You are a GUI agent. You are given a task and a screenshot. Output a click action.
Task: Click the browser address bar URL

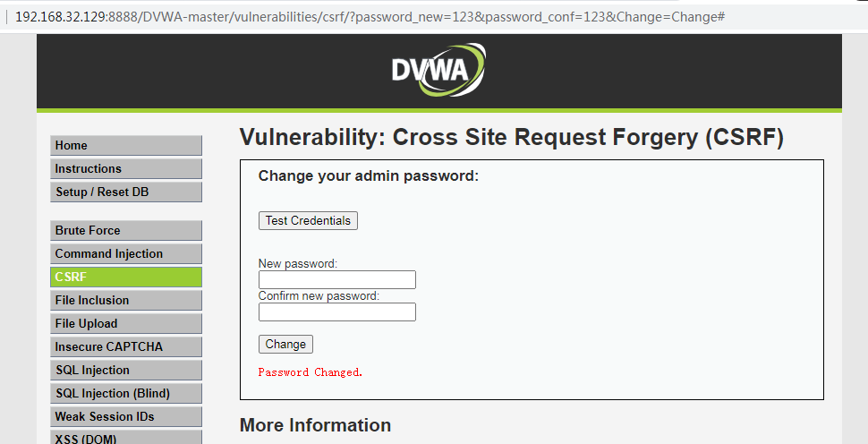[370, 17]
